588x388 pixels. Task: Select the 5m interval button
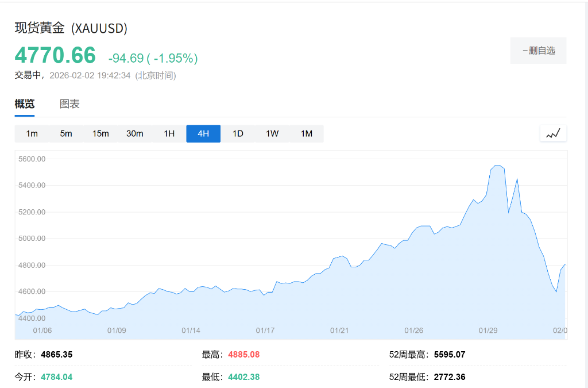[66, 133]
